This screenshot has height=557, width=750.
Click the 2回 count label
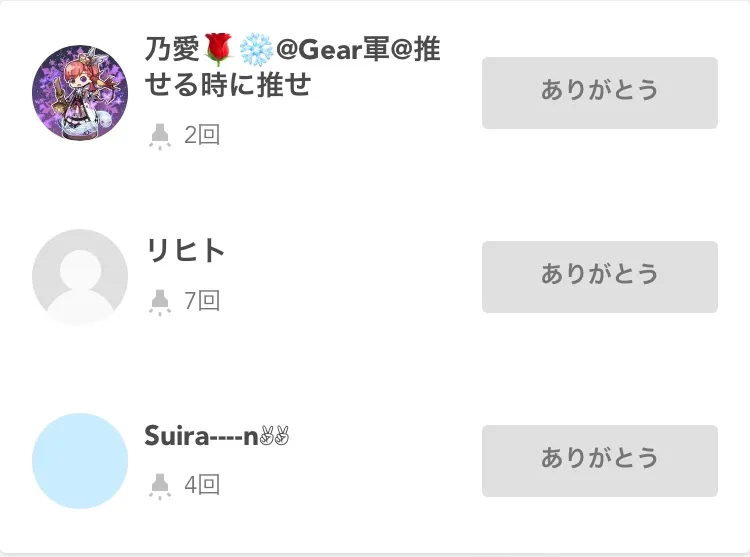(x=202, y=135)
